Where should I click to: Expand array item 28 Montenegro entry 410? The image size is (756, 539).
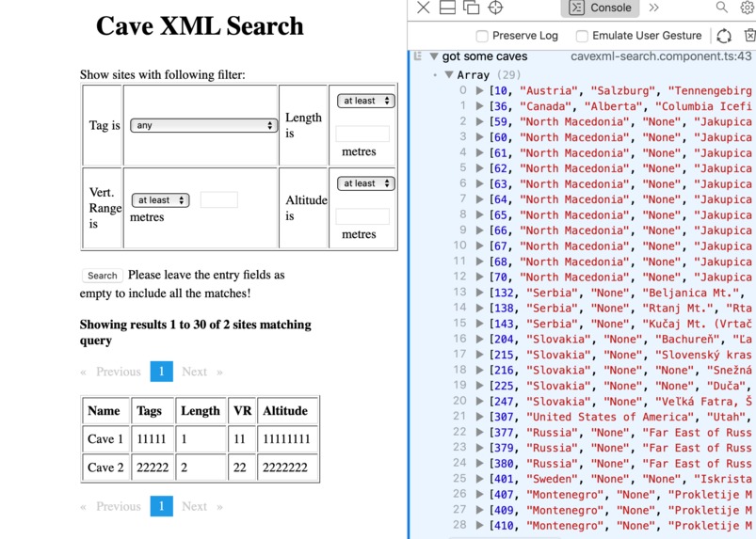coord(479,526)
